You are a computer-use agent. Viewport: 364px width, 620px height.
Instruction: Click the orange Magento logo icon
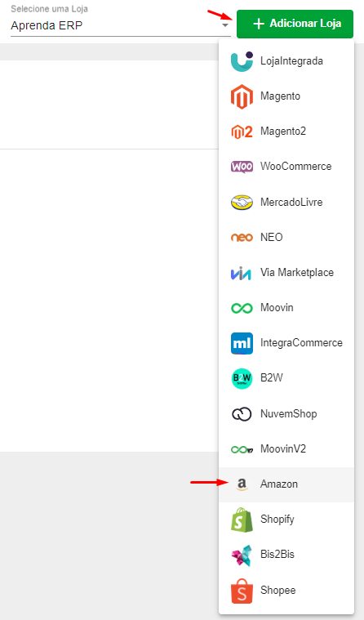pyautogui.click(x=242, y=96)
